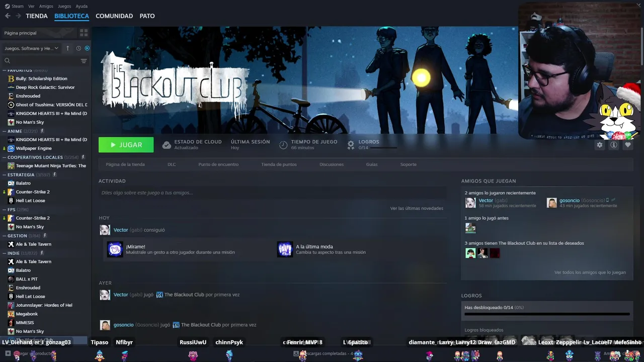Open the advanced filter options icon
The image size is (644, 362).
click(84, 61)
